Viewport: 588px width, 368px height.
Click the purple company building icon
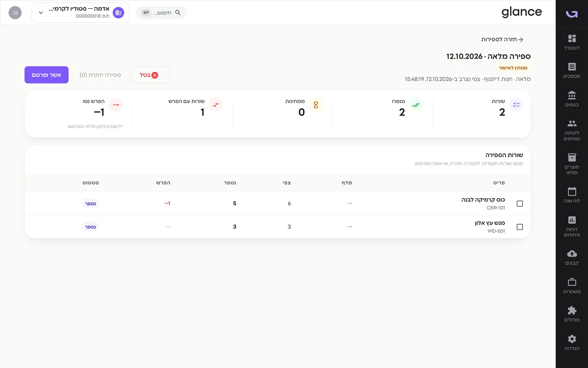coord(118,13)
